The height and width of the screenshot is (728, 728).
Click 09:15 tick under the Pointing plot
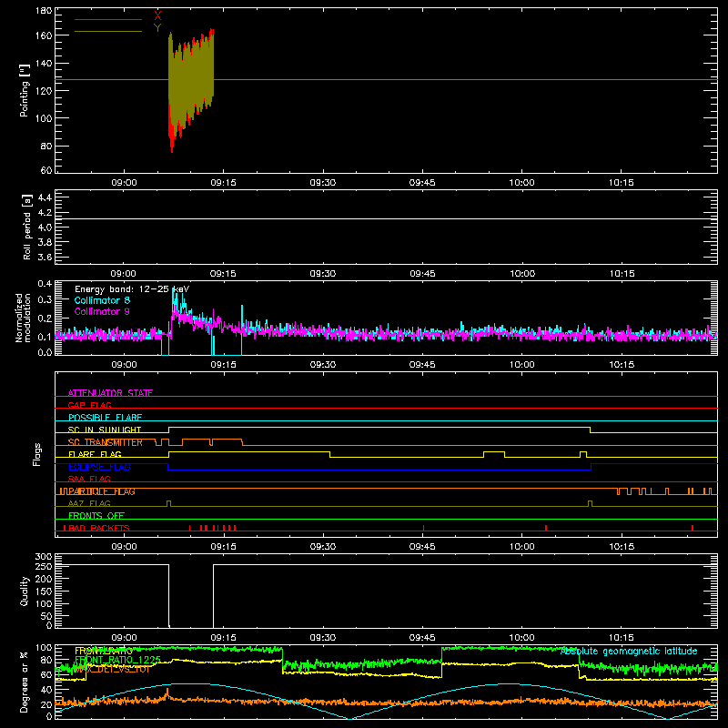click(223, 183)
